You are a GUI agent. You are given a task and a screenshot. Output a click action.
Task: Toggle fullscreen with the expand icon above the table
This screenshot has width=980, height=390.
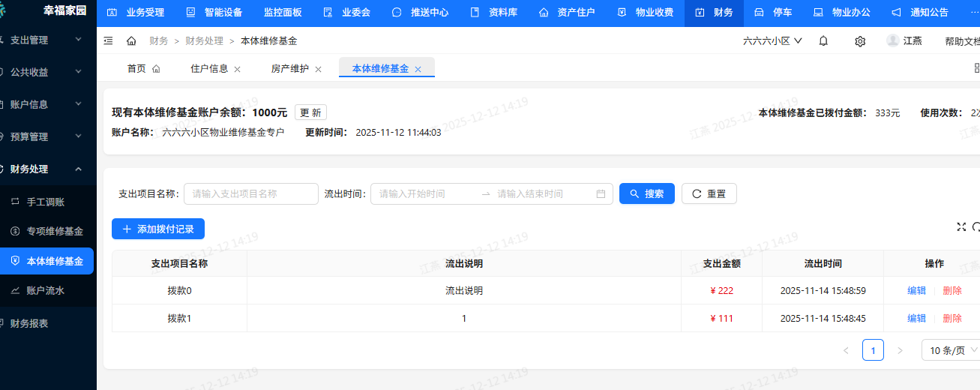[961, 226]
